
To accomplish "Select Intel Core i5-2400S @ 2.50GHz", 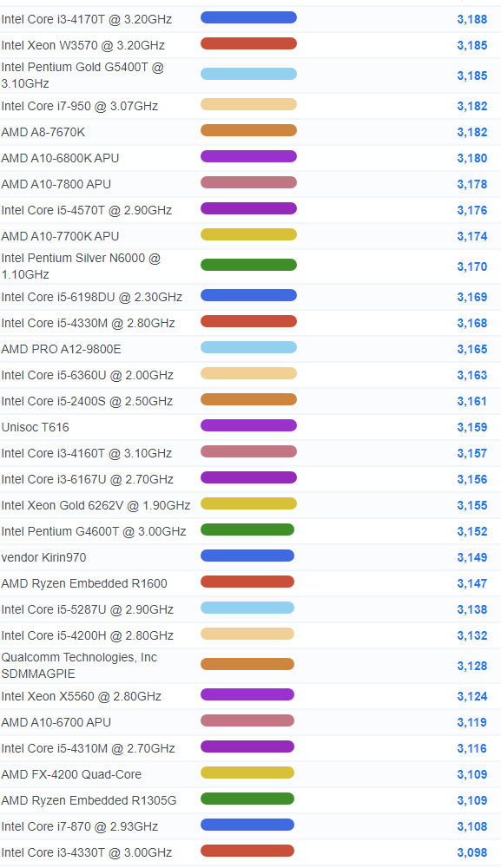I will tap(87, 401).
